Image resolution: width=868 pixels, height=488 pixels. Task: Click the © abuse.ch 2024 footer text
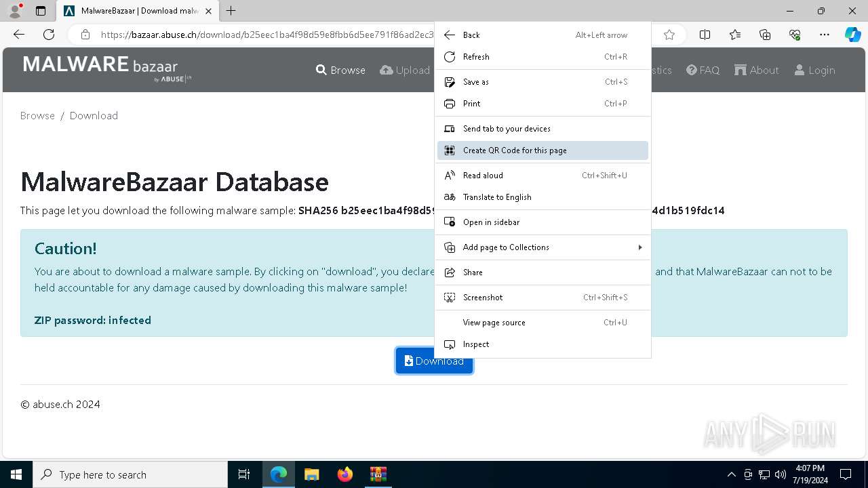(x=60, y=405)
